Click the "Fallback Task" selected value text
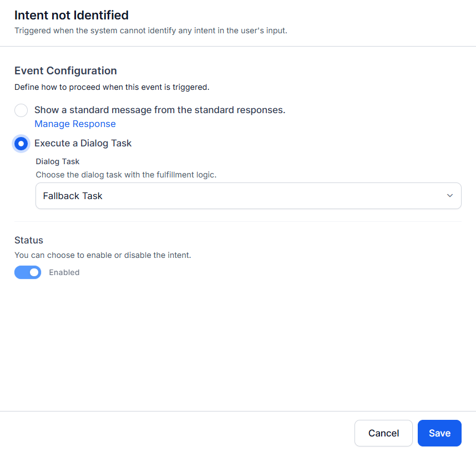 coord(73,196)
